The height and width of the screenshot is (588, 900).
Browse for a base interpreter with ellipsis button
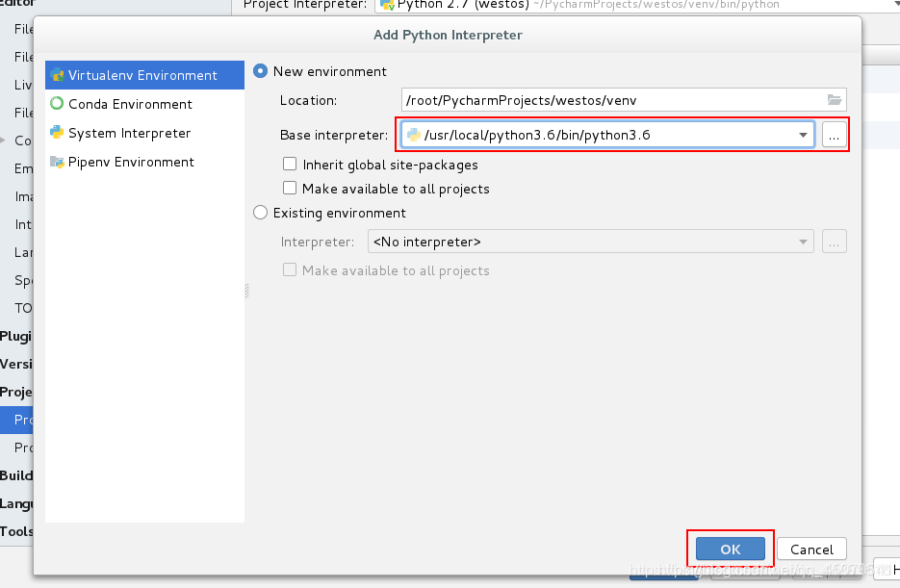coord(834,136)
